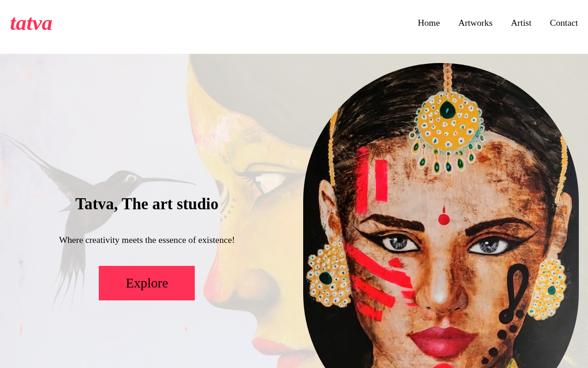Image resolution: width=588 pixels, height=368 pixels.
Task: Open the Contact nav link
Action: [564, 23]
